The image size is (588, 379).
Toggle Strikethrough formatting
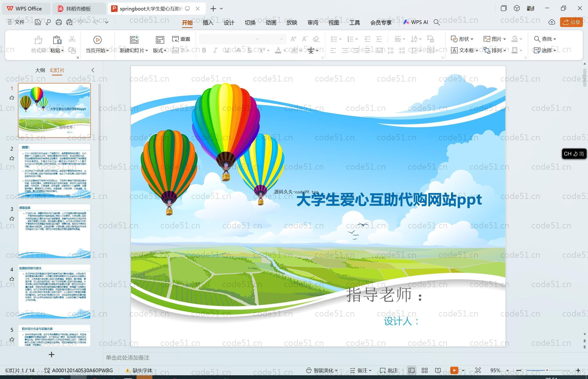point(238,50)
